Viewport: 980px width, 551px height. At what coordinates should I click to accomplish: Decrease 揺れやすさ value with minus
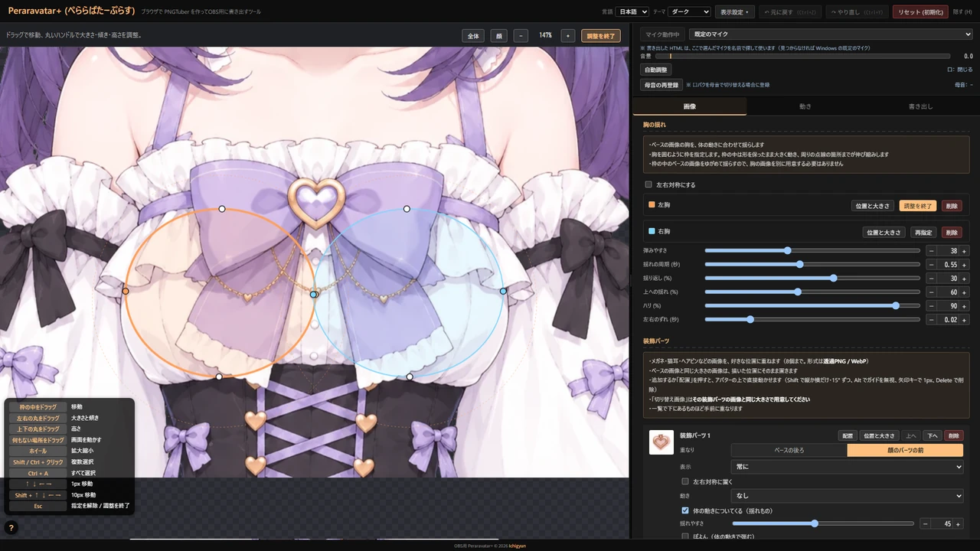[x=925, y=523]
